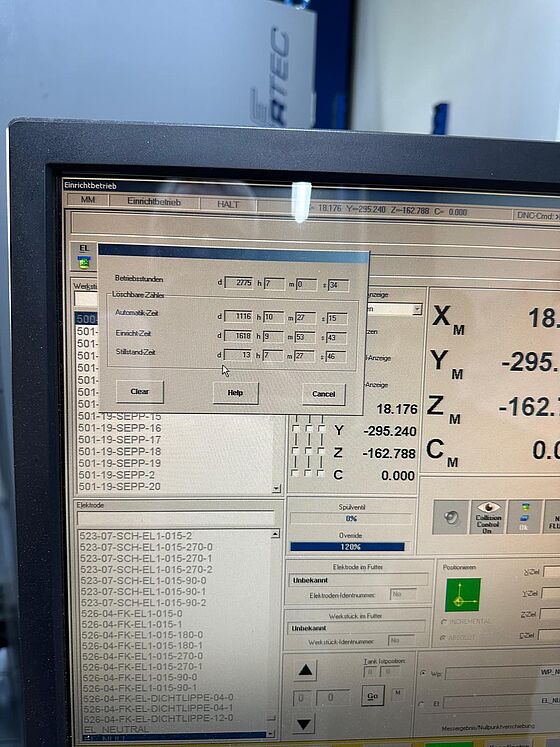Click the Clear button in the dialog
560x747 pixels.
point(140,392)
